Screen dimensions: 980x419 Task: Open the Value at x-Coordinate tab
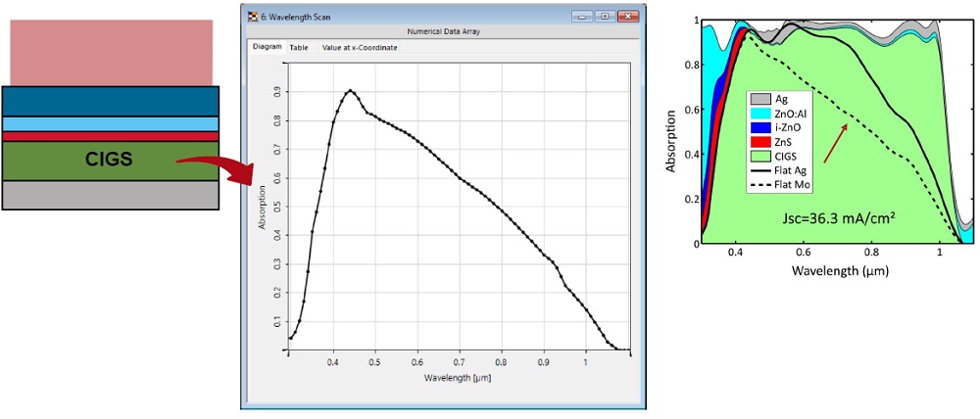(360, 47)
